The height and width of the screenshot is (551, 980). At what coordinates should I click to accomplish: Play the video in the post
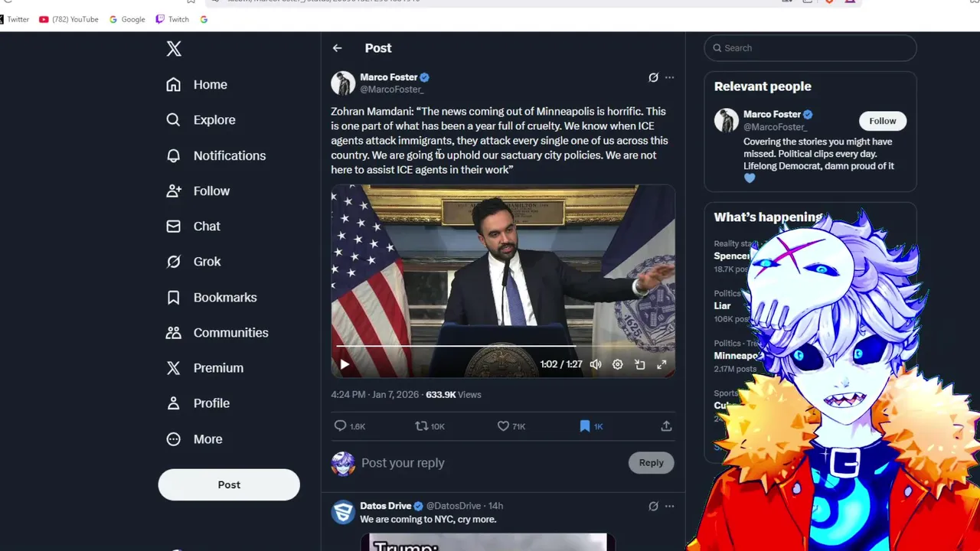click(x=345, y=365)
